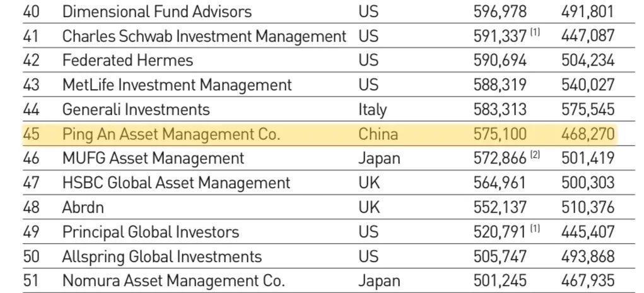644x293 pixels.
Task: Click the value 596,978
Action: tap(500, 11)
